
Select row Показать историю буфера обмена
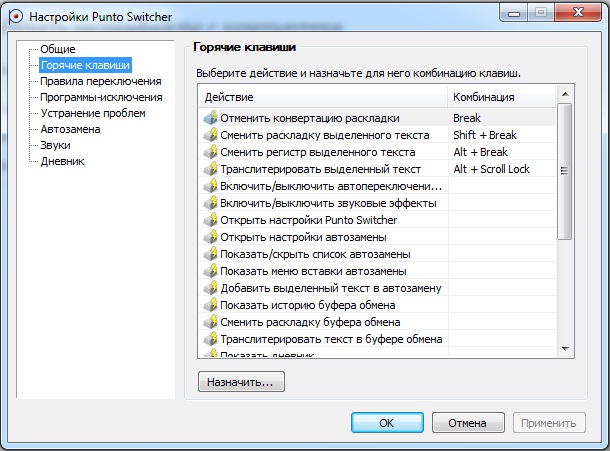pyautogui.click(x=378, y=305)
